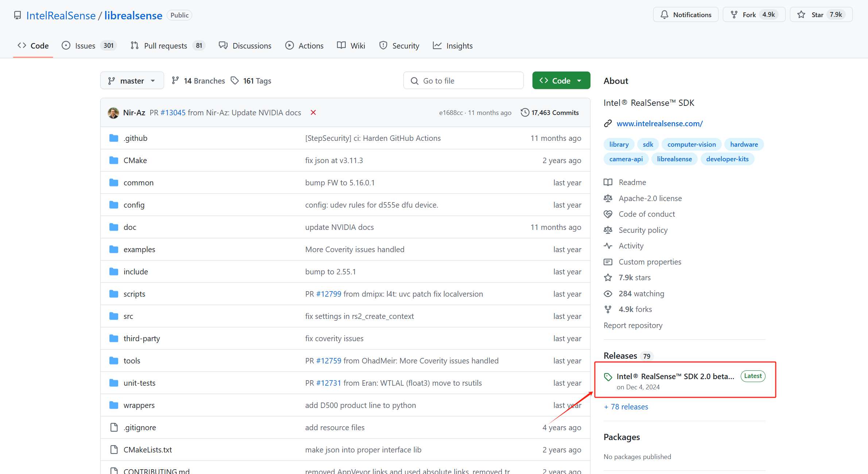
Task: Click the IntelRealSense owner link
Action: click(x=61, y=15)
